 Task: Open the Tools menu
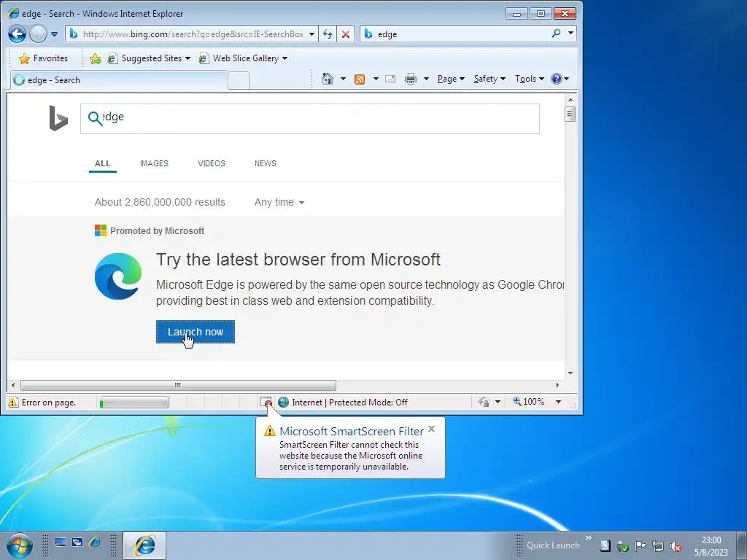point(530,79)
